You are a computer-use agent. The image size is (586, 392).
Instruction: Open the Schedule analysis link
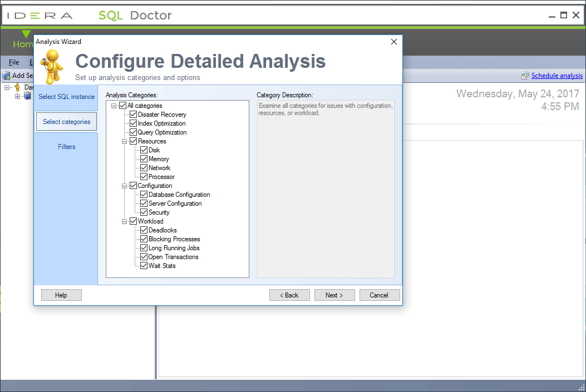coord(557,76)
